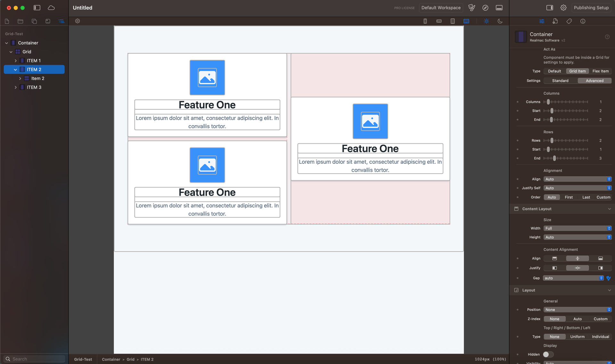Toggle the bottom panel icon
The height and width of the screenshot is (364, 615).
[x=499, y=8]
